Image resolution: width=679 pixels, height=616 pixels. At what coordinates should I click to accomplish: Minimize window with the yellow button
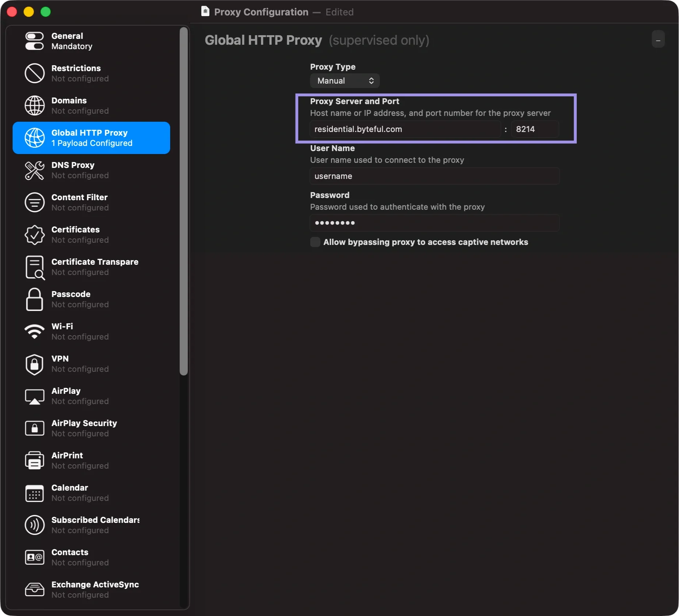coord(29,12)
